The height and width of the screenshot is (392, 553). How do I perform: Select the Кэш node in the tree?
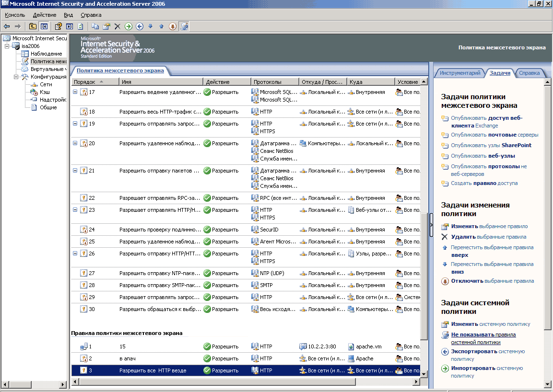coord(45,92)
